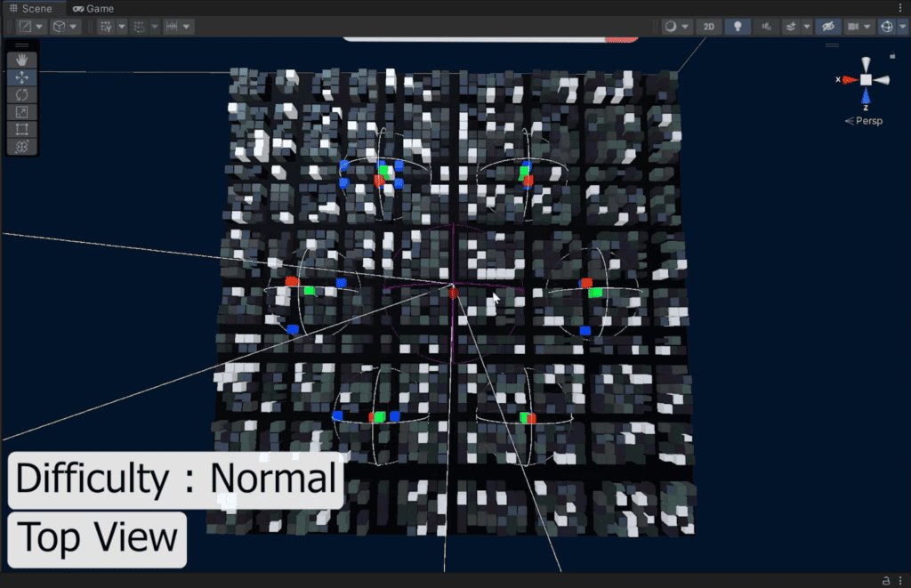Viewport: 911px width, 588px height.
Task: Toggle 2D view mode
Action: tap(709, 27)
